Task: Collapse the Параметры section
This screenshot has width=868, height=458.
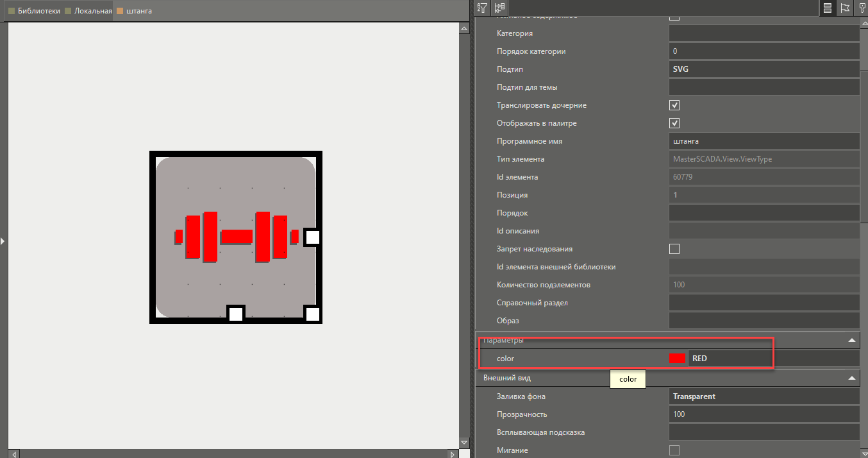Action: (x=851, y=340)
